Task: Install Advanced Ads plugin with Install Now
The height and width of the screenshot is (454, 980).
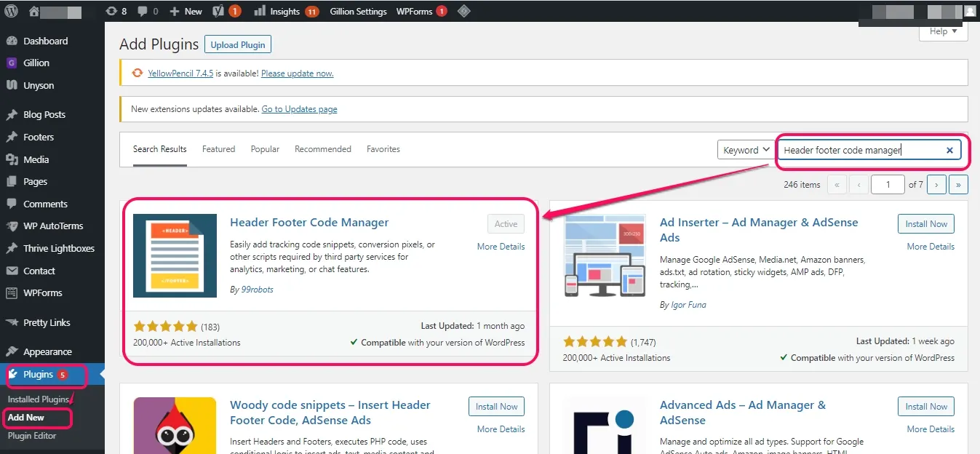Action: coord(926,407)
